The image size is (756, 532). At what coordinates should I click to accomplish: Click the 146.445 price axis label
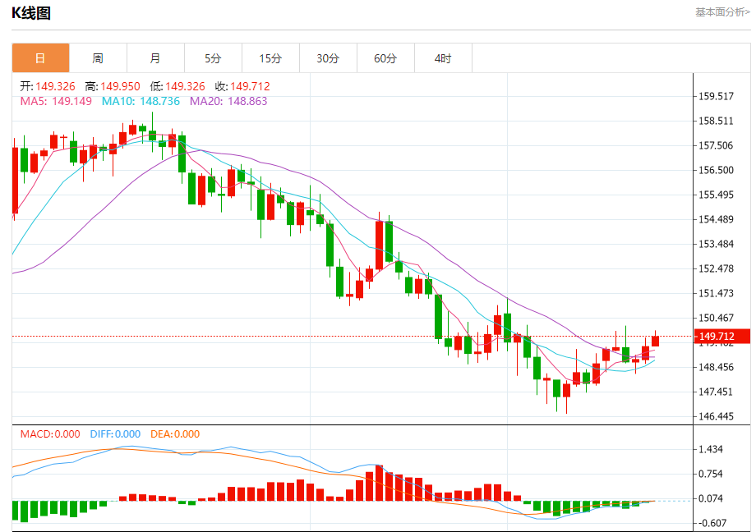coord(716,416)
